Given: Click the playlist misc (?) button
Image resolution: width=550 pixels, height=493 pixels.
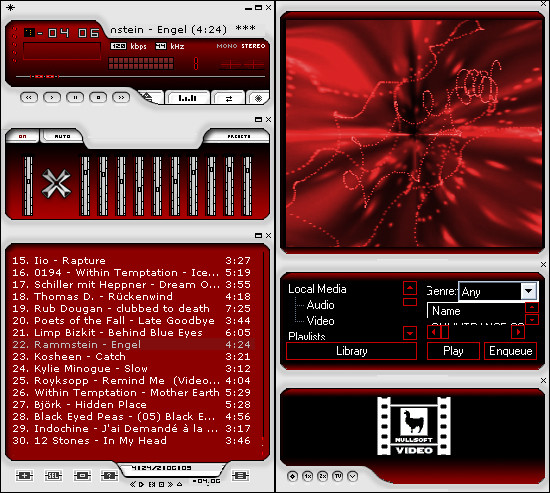Looking at the screenshot, I should coord(109,475).
